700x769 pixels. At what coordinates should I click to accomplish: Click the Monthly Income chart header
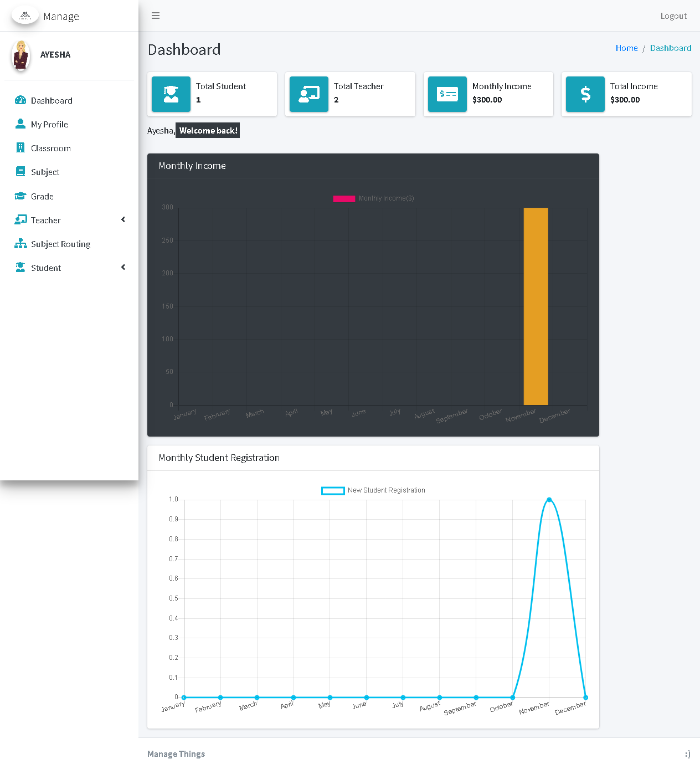[x=192, y=166]
